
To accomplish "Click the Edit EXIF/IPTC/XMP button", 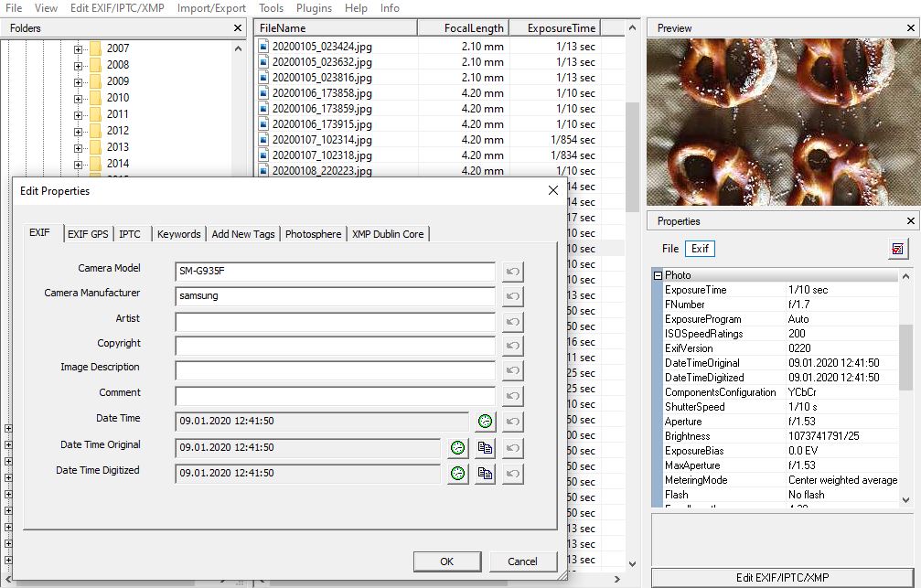I will pos(782,577).
